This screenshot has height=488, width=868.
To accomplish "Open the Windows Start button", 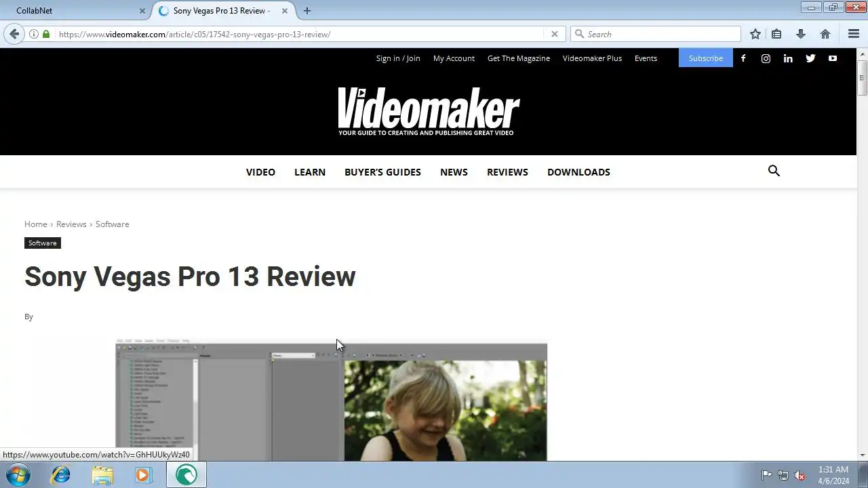I will tap(18, 475).
